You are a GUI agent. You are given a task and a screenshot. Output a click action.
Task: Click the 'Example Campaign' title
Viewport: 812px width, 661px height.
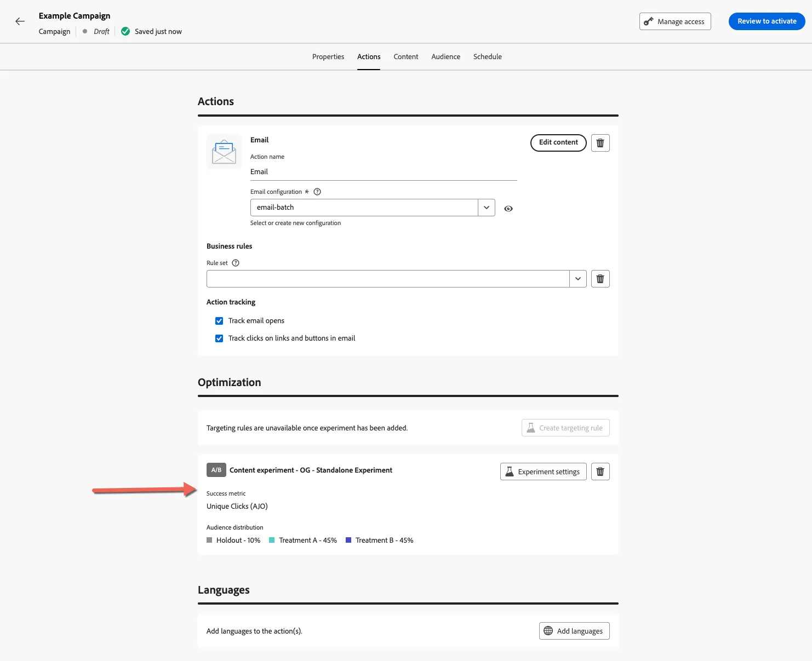75,16
